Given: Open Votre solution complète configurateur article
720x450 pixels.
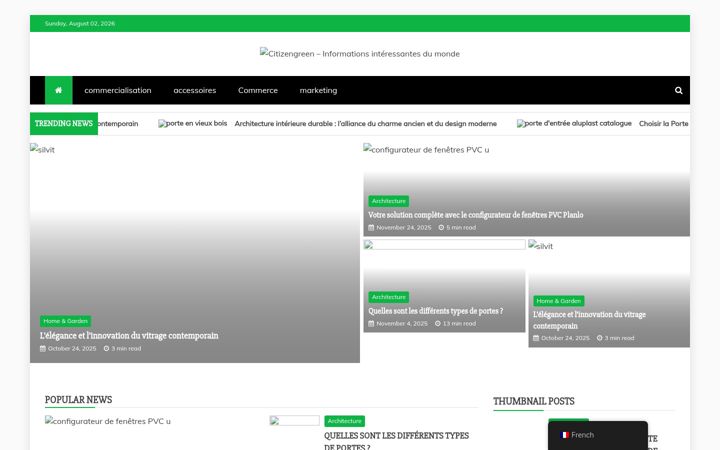Looking at the screenshot, I should pyautogui.click(x=476, y=215).
